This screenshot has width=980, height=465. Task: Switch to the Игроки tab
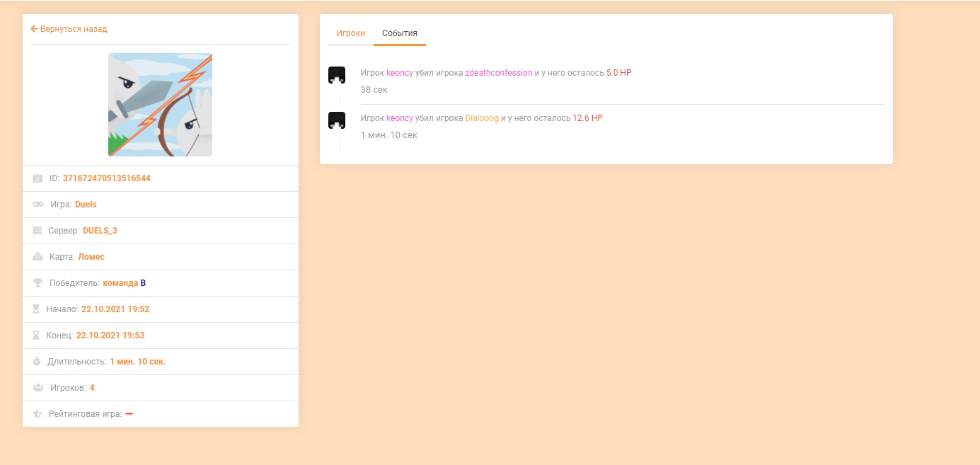click(350, 33)
